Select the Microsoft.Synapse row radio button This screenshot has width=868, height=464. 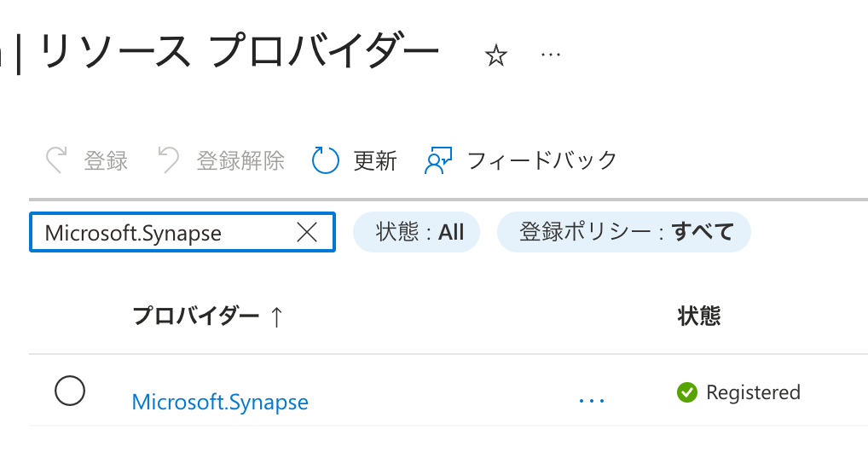click(70, 391)
